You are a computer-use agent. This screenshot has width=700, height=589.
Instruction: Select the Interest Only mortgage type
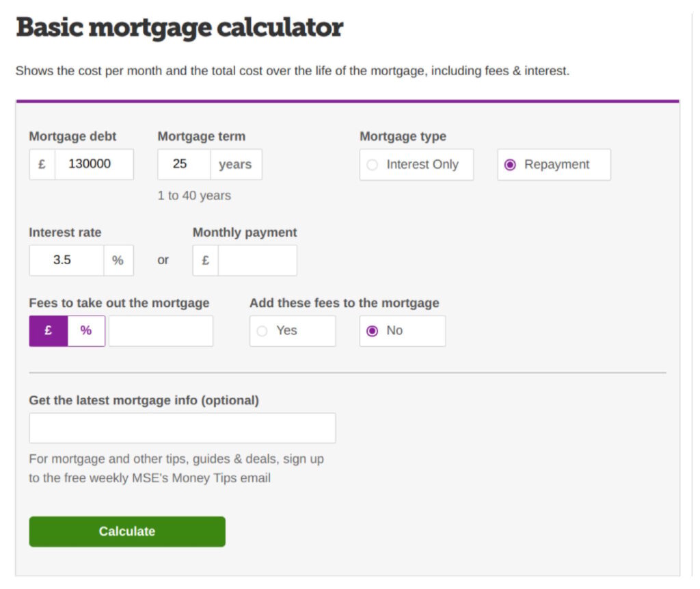416,164
